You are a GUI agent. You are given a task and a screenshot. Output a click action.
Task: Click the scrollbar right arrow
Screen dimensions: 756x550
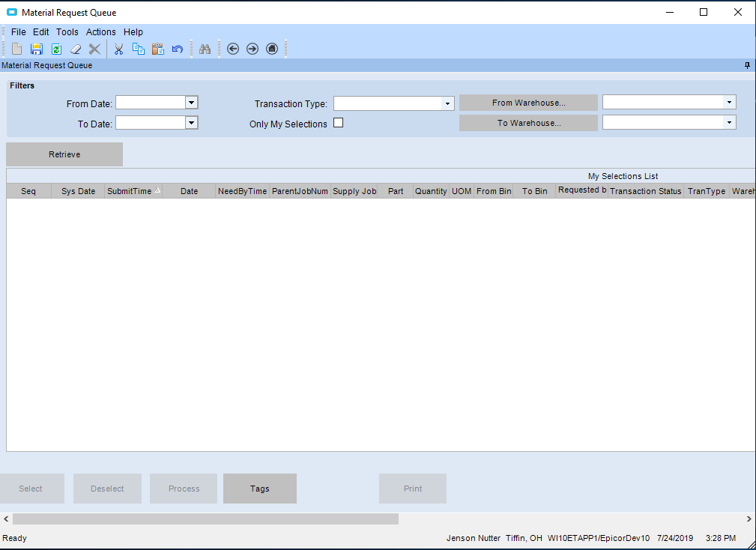pyautogui.click(x=749, y=519)
